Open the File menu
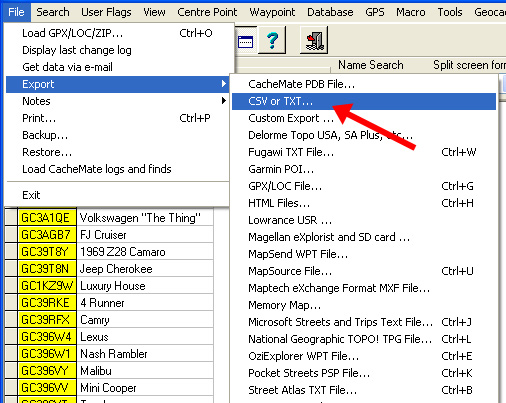506x403 pixels. pyautogui.click(x=16, y=12)
